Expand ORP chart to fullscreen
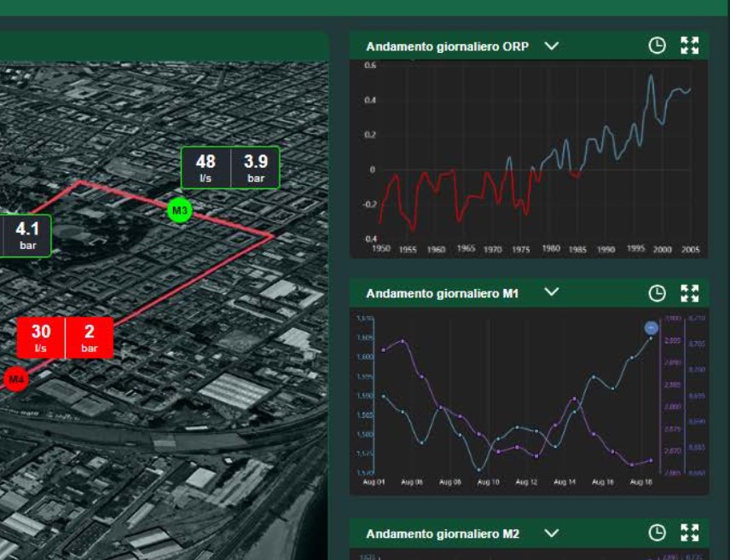730x560 pixels. point(689,46)
